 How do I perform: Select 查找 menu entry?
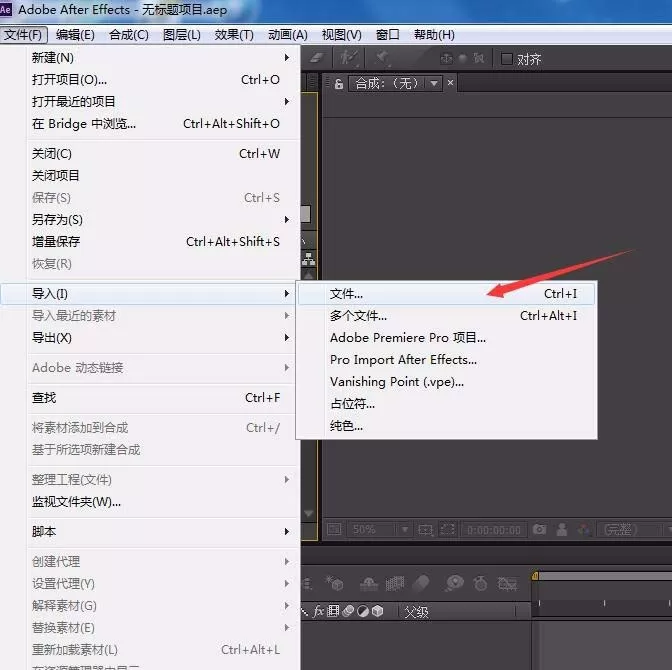pos(161,398)
